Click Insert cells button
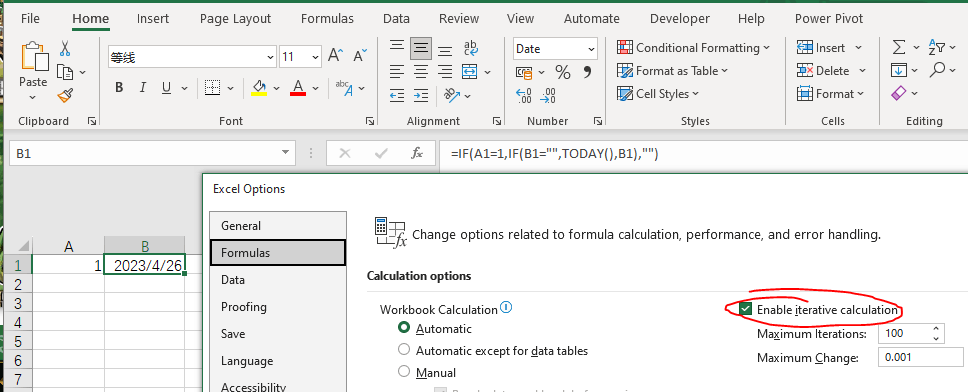The width and height of the screenshot is (968, 392). click(821, 48)
